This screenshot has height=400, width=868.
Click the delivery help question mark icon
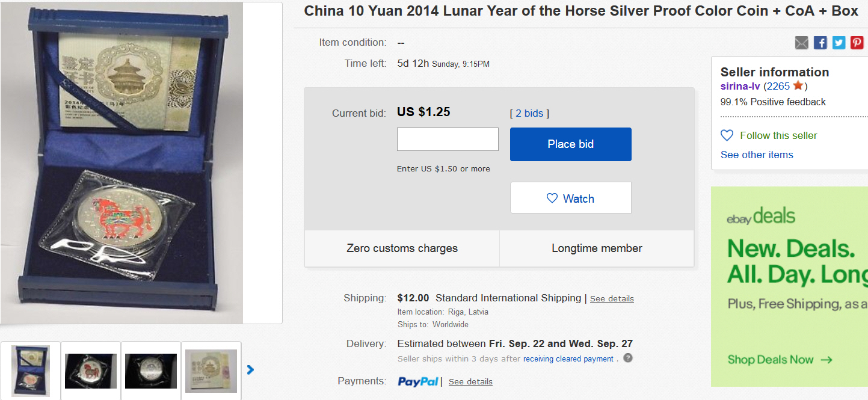click(x=628, y=358)
